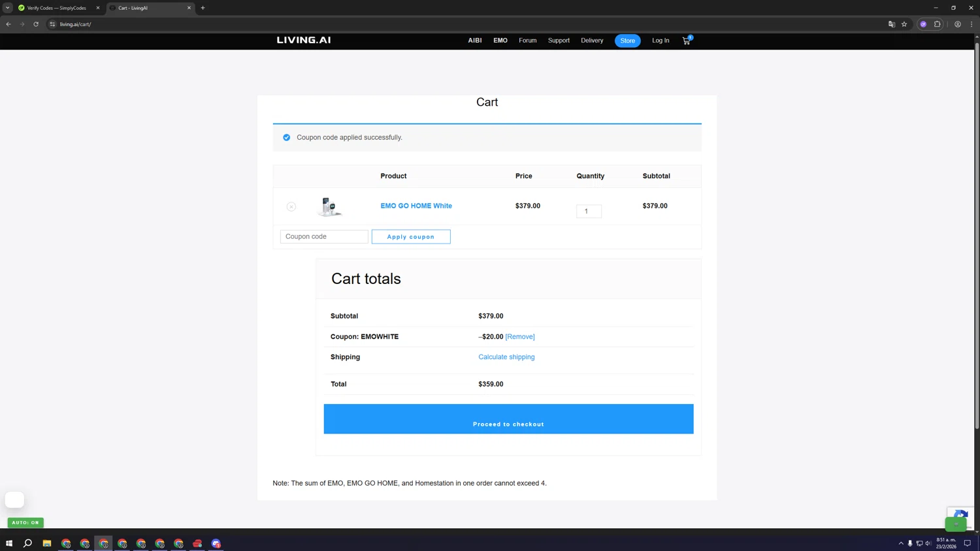The image size is (980, 551).
Task: Open the Chrome three-dot menu
Action: [x=972, y=24]
